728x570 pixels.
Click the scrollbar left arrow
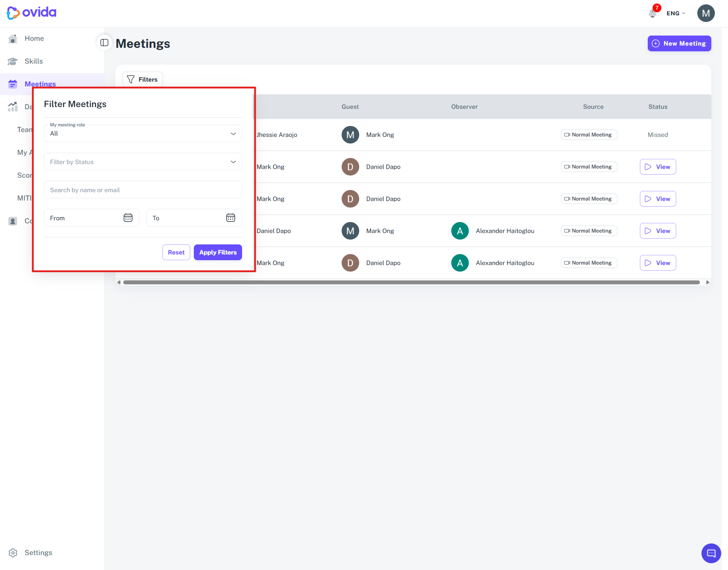click(118, 282)
